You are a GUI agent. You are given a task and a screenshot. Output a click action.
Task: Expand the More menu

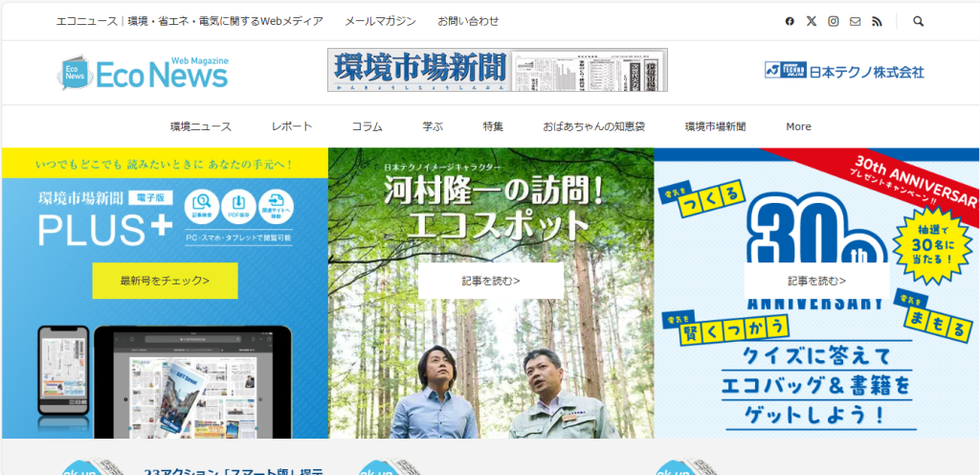pyautogui.click(x=798, y=126)
